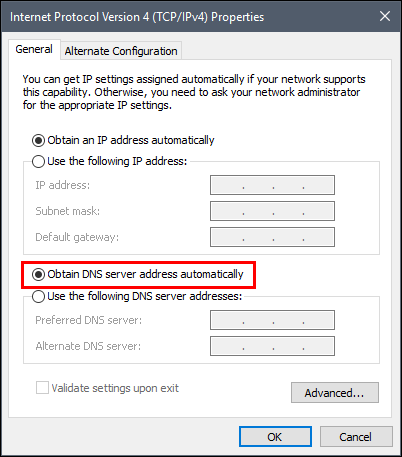Screen dimensions: 402x457
Task: Click the Preferred DNS server field
Action: tap(272, 320)
